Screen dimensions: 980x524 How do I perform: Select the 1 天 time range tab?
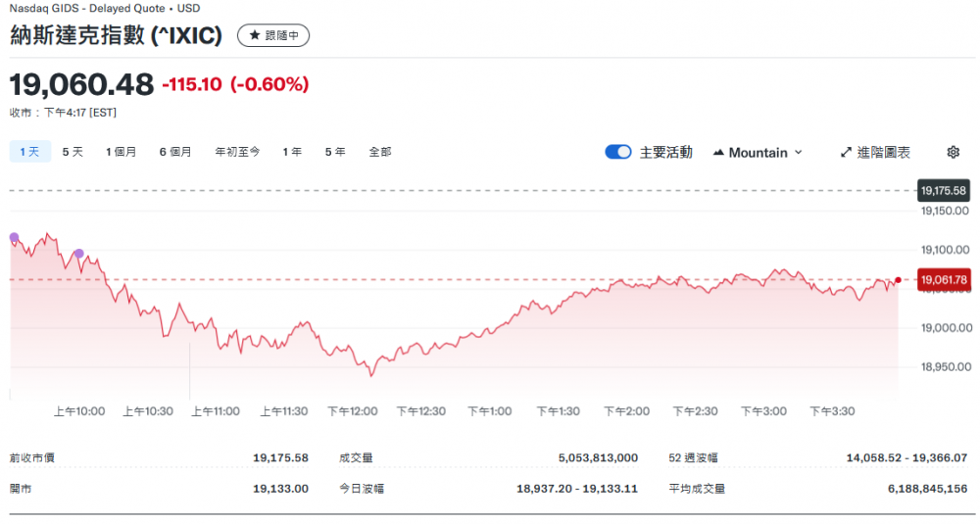(x=29, y=152)
